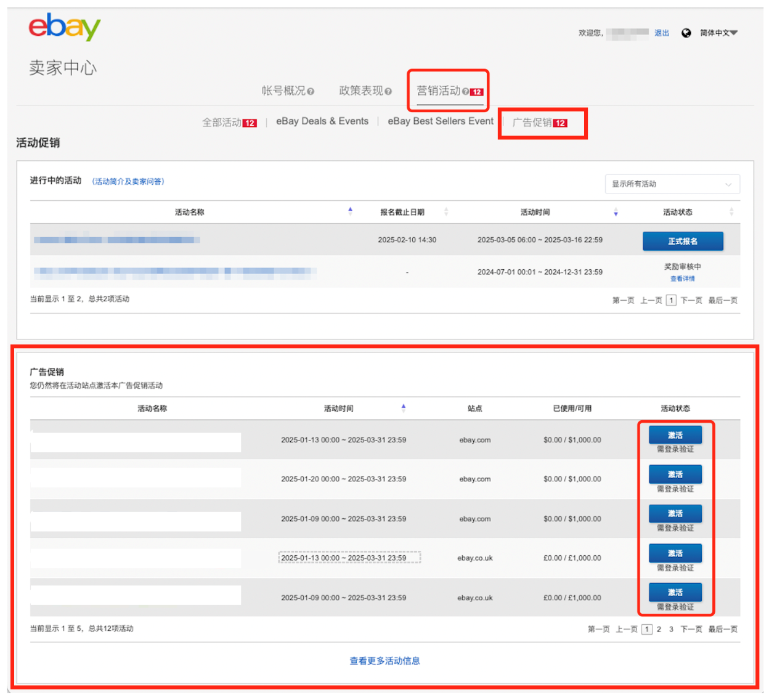Click 查看更多活动信息 link
The width and height of the screenshot is (769, 700).
click(x=384, y=661)
